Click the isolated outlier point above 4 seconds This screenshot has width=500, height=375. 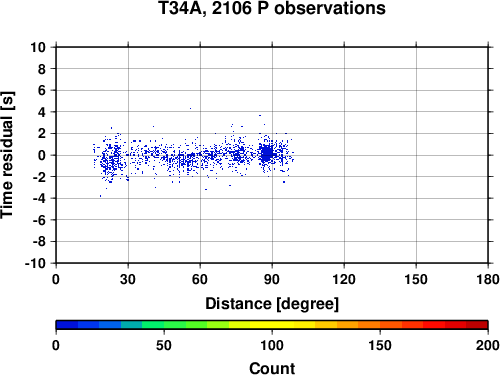pyautogui.click(x=190, y=108)
